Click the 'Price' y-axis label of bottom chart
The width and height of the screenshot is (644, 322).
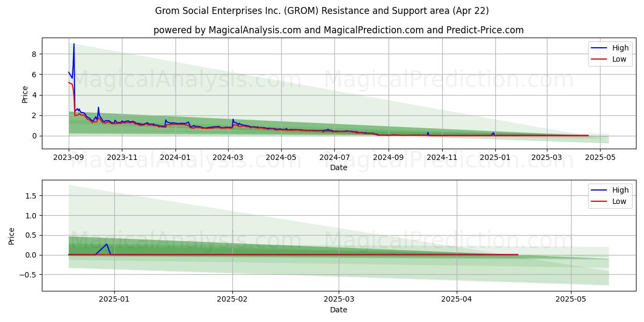coord(12,236)
